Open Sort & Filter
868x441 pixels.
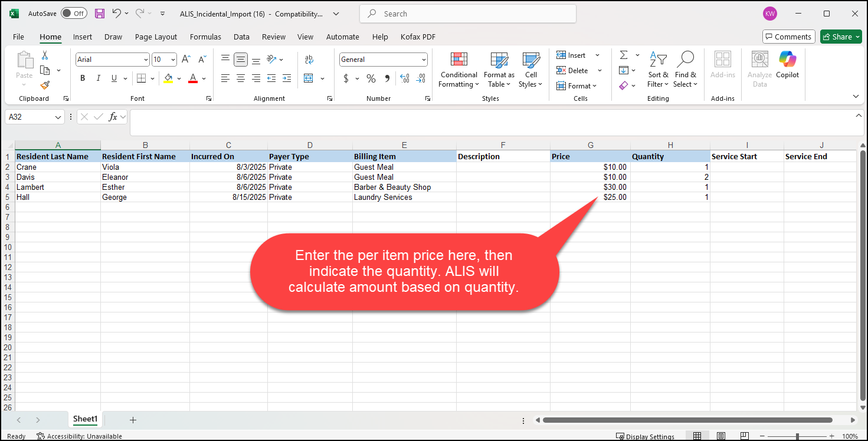click(x=657, y=70)
